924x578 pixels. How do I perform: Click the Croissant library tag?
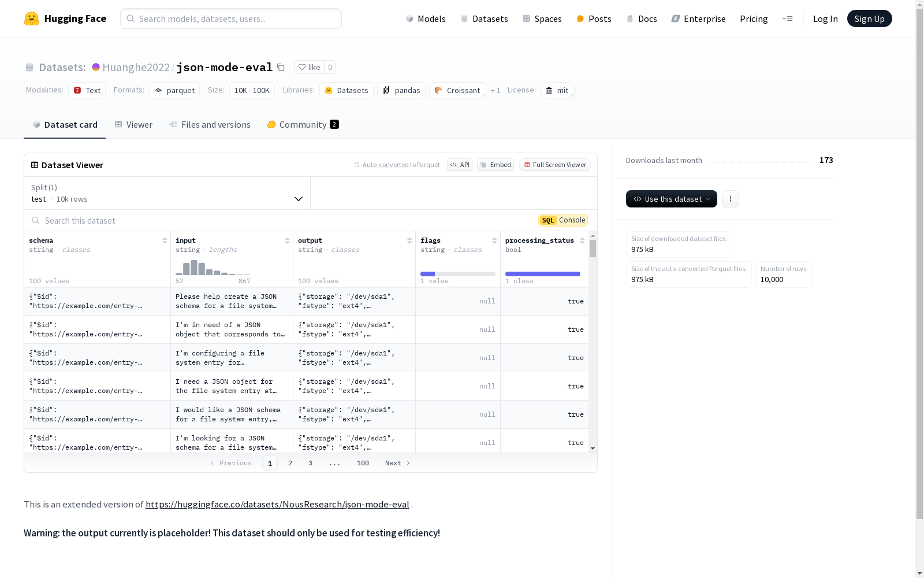[x=457, y=90]
